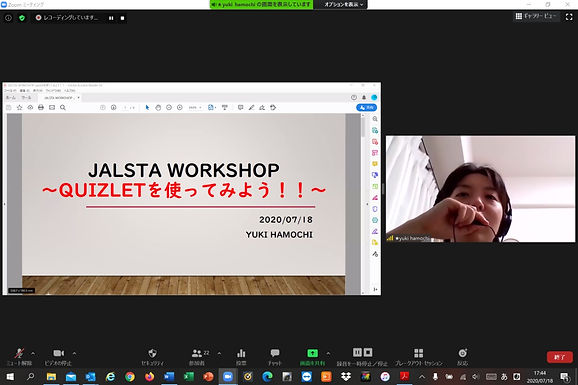Screen dimensions: 578x385
Task: Select yuki hamochi's video thumbnail
Action: coord(480,189)
